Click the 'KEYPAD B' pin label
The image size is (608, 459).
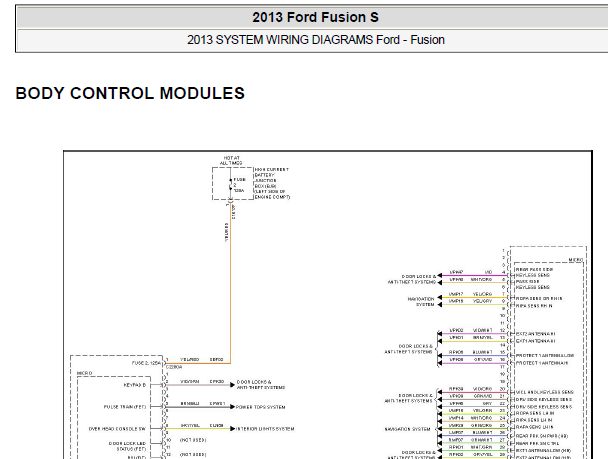tap(135, 385)
